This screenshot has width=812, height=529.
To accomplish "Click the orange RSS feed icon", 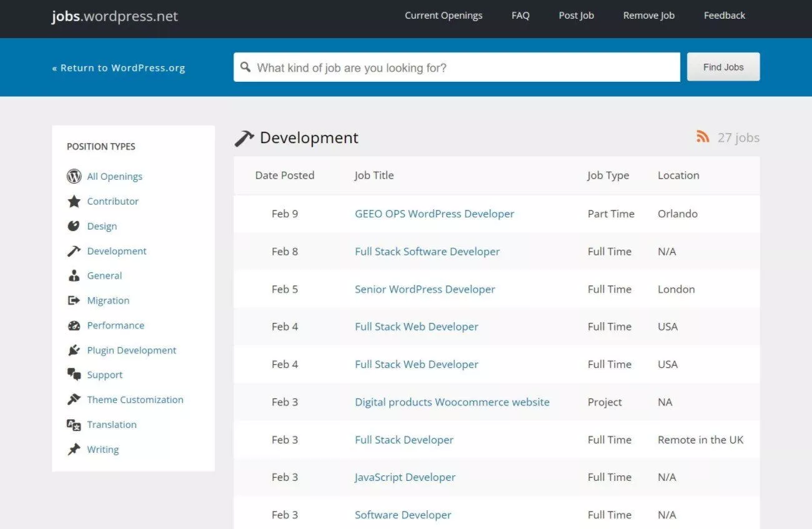I will (703, 136).
